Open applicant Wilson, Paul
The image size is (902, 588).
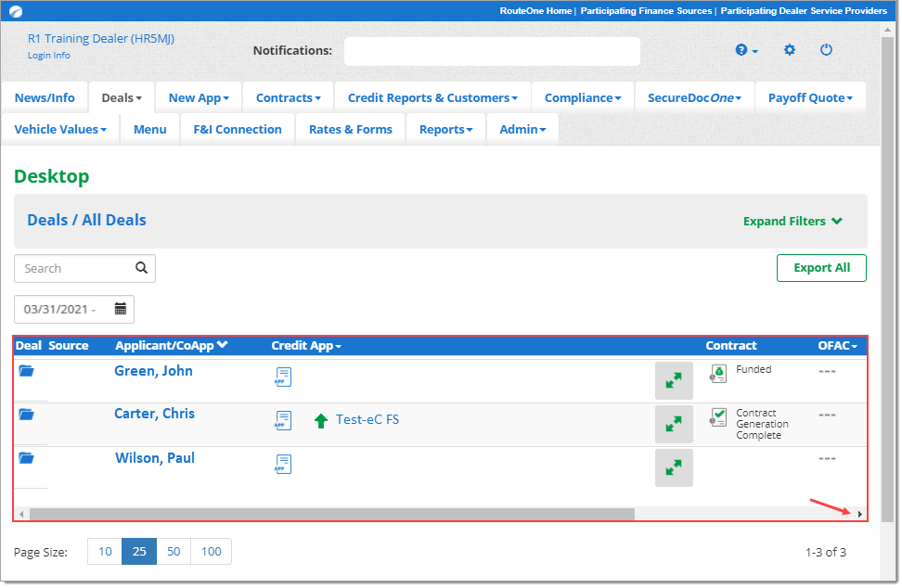pos(155,457)
